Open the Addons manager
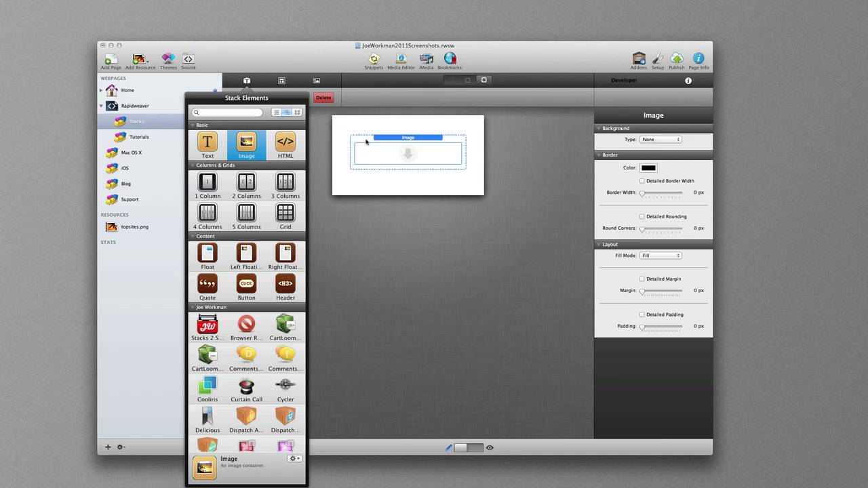868x488 pixels. tap(639, 60)
